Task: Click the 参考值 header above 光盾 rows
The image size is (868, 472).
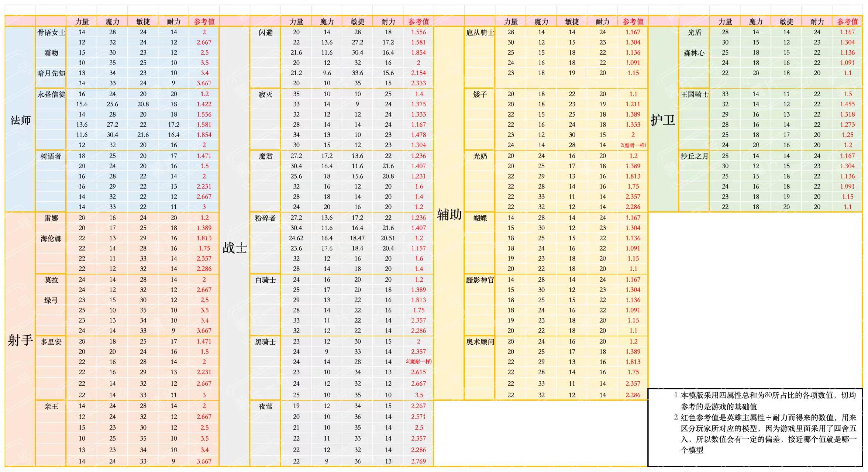Action: (847, 21)
